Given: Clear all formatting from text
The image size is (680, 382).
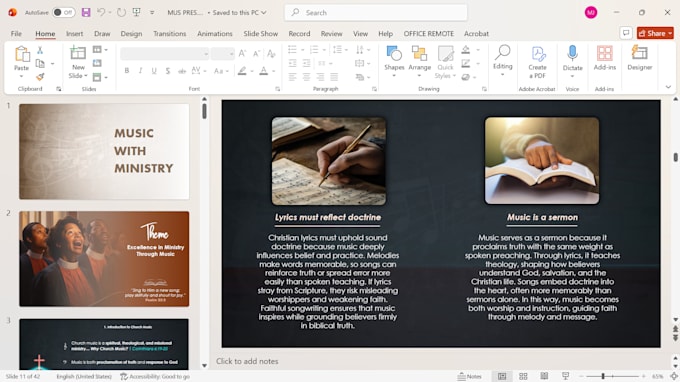Looking at the screenshot, I should coord(271,53).
